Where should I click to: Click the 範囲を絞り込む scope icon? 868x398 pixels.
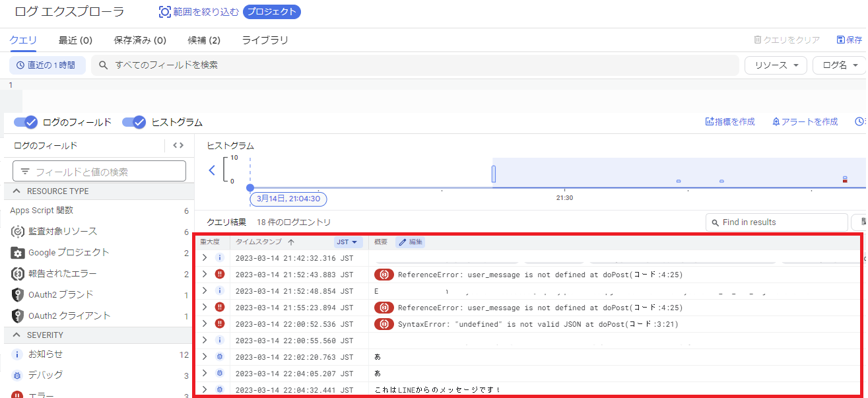(164, 11)
